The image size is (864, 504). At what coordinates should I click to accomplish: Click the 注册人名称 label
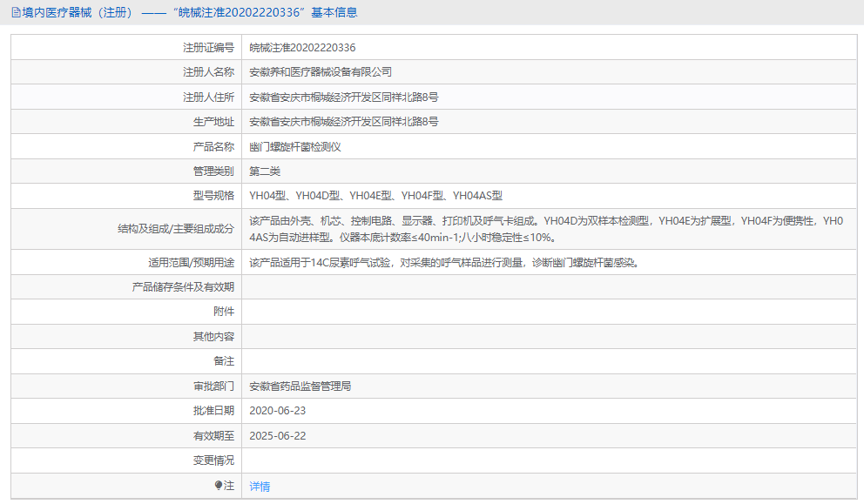tap(208, 72)
